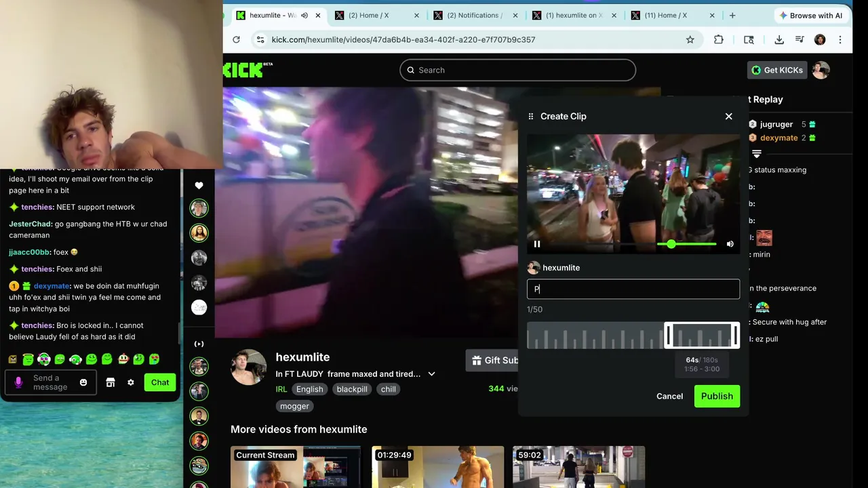Mute the hexumlite tab audio icon

click(304, 15)
